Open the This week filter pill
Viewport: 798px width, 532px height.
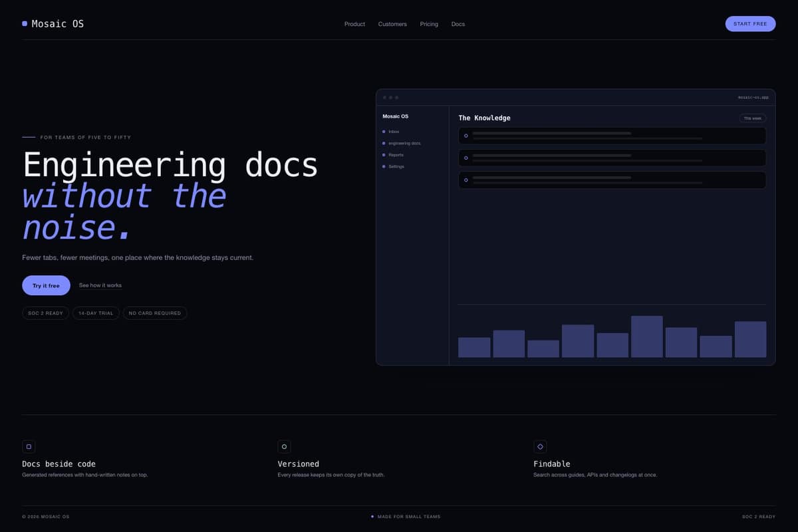(753, 118)
